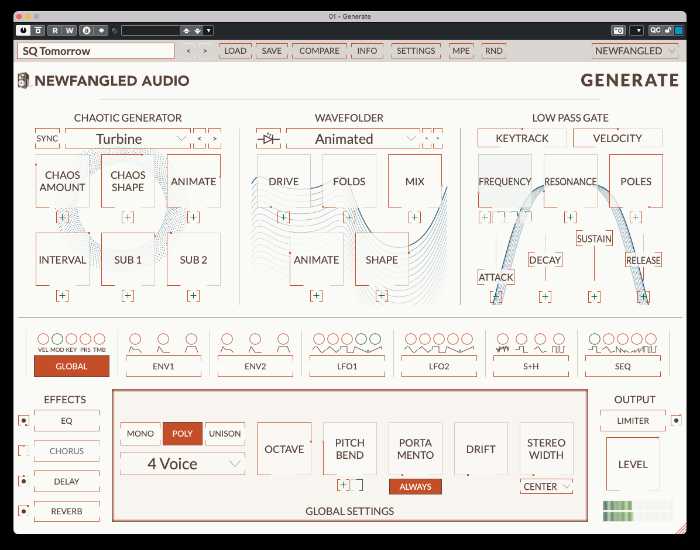Click the FREQUENCY knob in Low Pass Gate
The height and width of the screenshot is (550, 700).
[504, 181]
